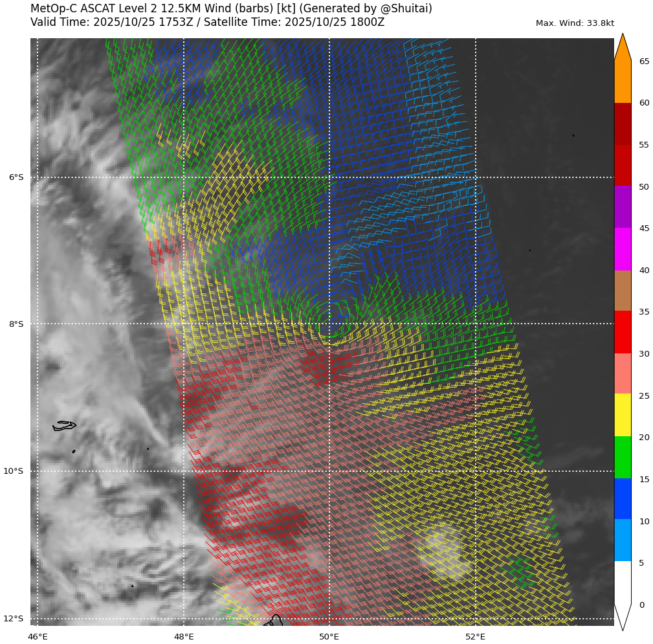
Task: Click the MetOp-C ASCAT title text
Action: pyautogui.click(x=231, y=8)
